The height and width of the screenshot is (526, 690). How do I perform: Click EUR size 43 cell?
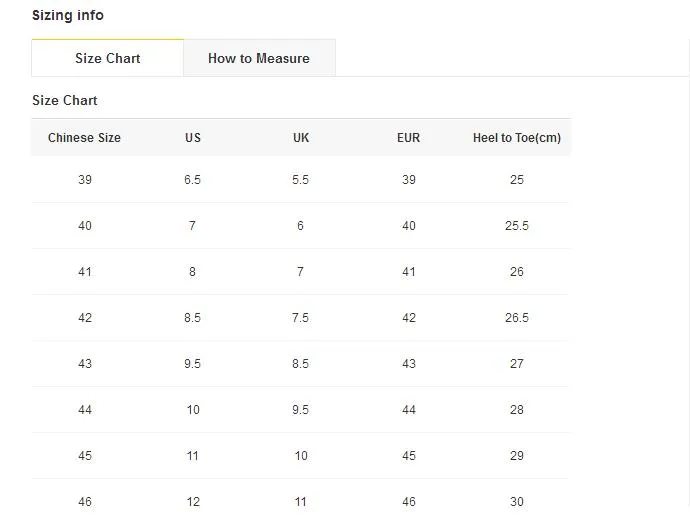click(x=409, y=364)
